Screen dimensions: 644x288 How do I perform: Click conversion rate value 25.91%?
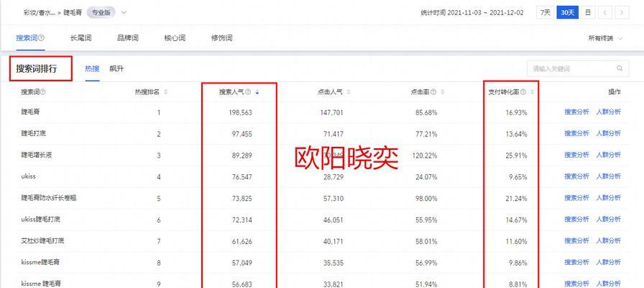coord(516,155)
